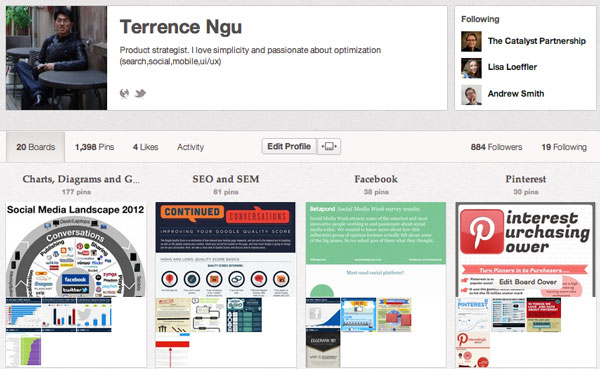Viewport: 600px width, 369px height.
Task: Open Lisa Loeffler's avatar
Action: (471, 68)
